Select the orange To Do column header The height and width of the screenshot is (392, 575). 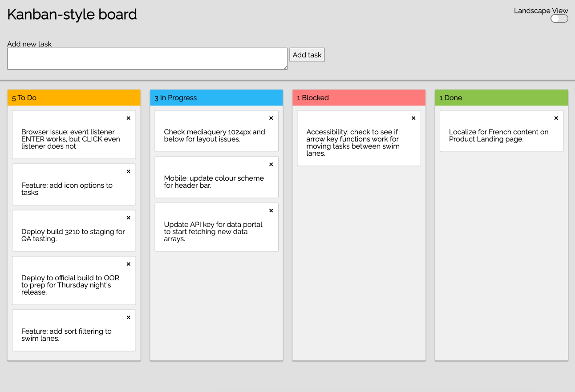pos(74,98)
